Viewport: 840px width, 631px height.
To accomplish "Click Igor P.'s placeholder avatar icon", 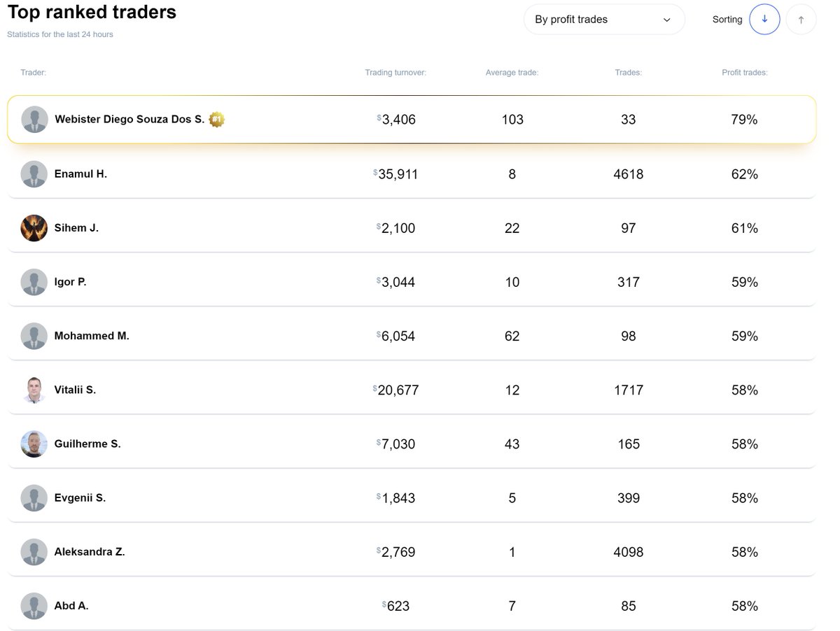I will tap(34, 281).
